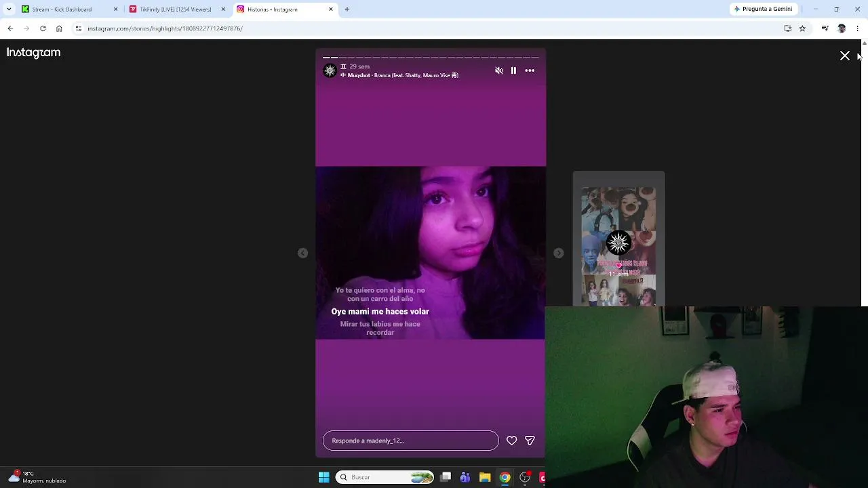Close the Stream - Kick Dashboard tab
This screenshot has width=868, height=488.
(x=115, y=9)
